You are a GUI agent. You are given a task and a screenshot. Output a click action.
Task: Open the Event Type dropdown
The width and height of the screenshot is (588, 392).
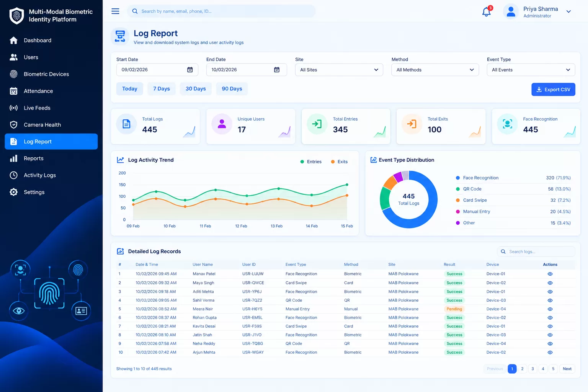pyautogui.click(x=531, y=70)
